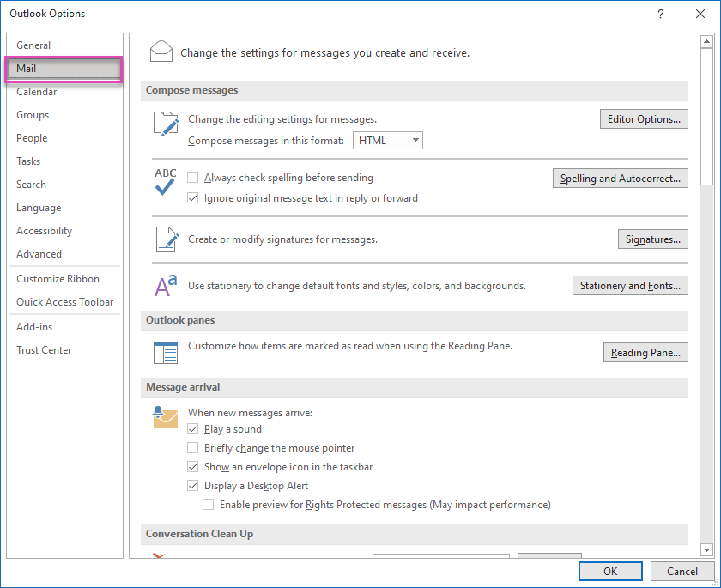Click the stationery fonts 'Aa' icon
Screen dimensions: 721x588
pos(165,285)
